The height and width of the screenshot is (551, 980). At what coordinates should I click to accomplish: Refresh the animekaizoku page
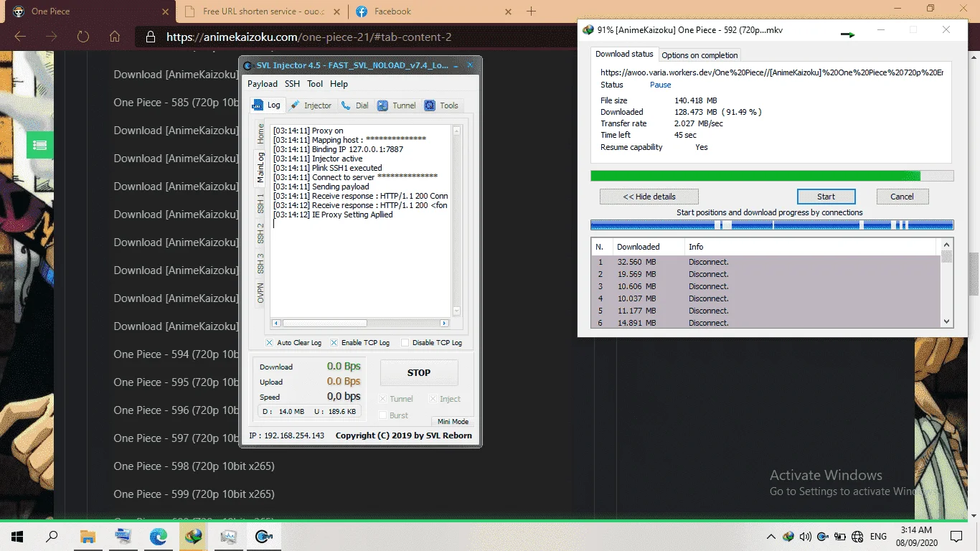click(83, 37)
